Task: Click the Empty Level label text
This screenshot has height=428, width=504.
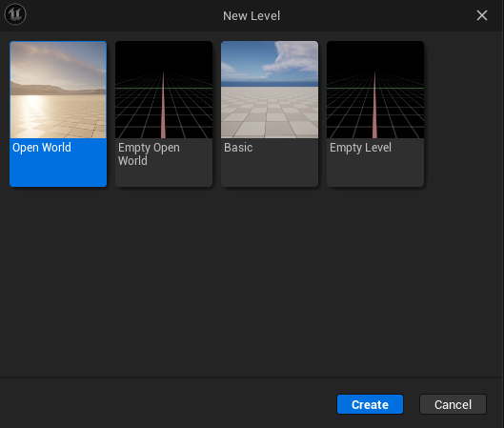Action: (x=361, y=148)
